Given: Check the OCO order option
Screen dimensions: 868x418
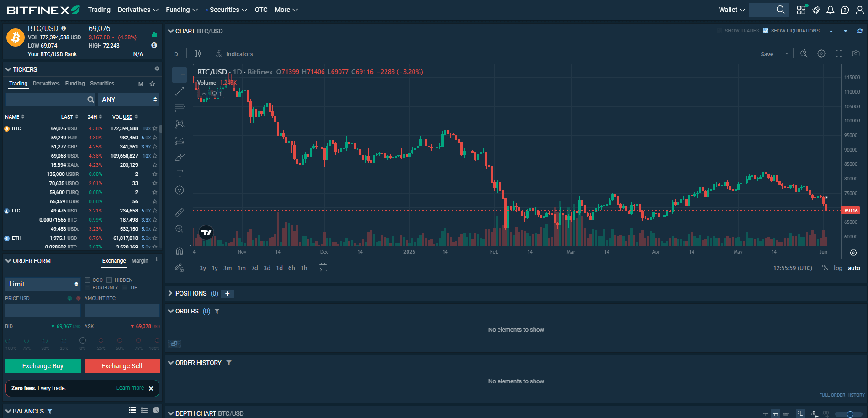Looking at the screenshot, I should point(87,280).
